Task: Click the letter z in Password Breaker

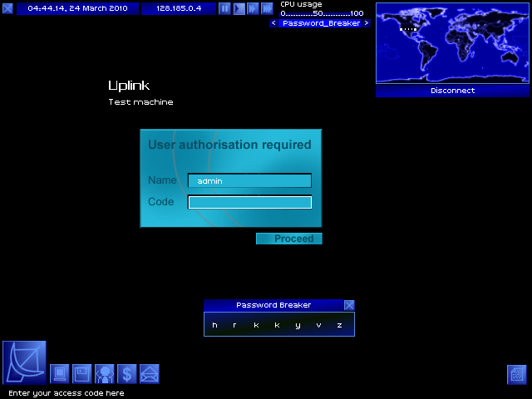Action: point(339,325)
